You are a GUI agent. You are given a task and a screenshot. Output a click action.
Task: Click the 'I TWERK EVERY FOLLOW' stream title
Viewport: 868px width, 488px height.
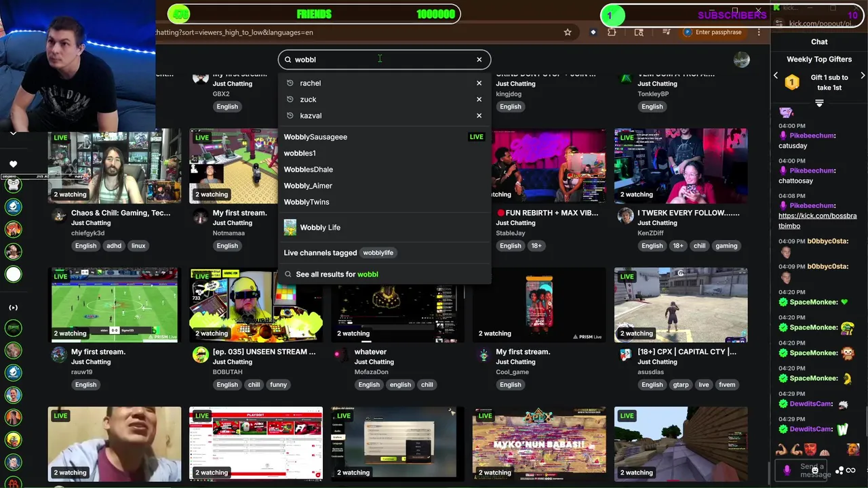click(x=688, y=213)
